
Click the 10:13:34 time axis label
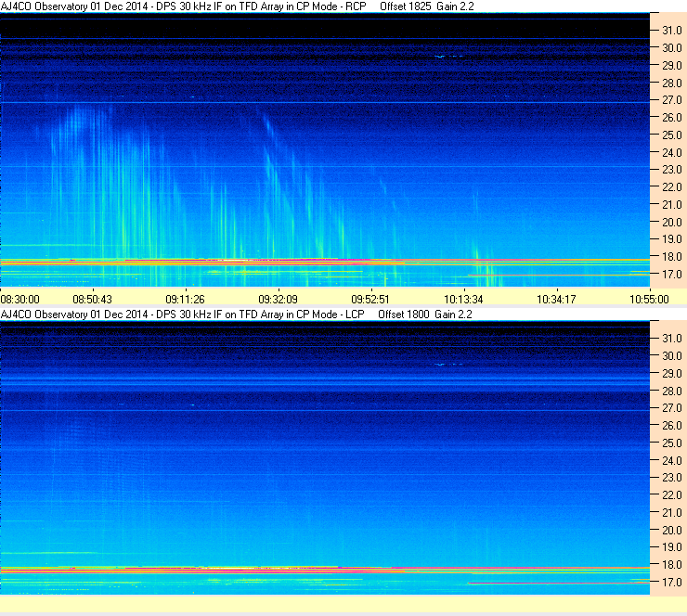point(462,299)
